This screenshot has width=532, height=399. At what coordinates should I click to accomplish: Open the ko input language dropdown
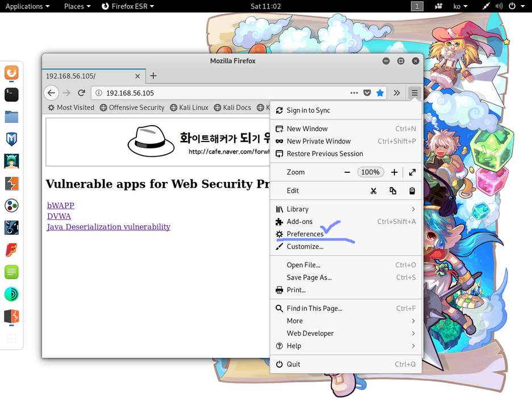coord(460,6)
